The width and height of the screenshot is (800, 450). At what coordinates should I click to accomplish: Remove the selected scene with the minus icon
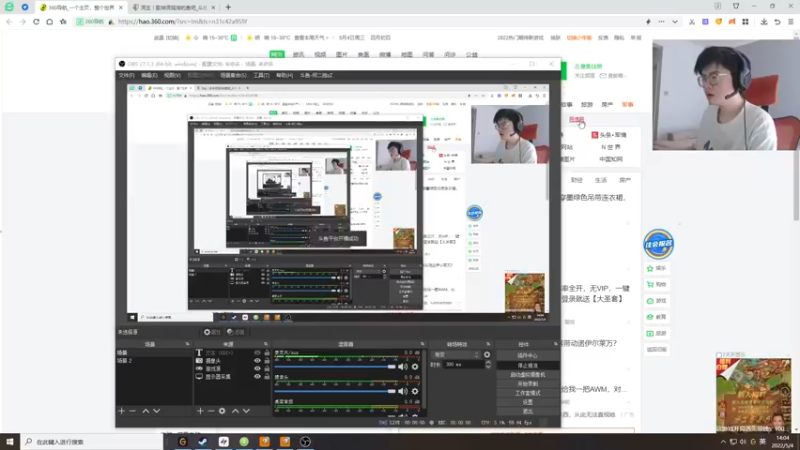(x=133, y=411)
